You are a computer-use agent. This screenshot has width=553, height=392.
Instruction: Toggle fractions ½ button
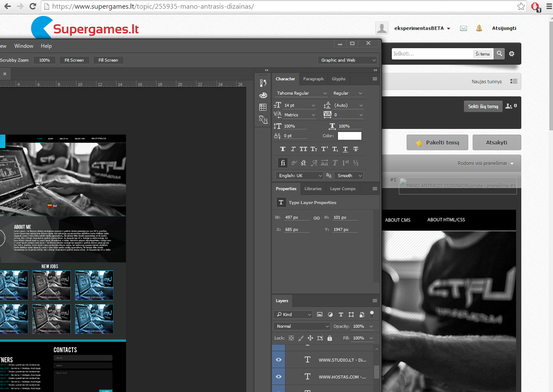[x=356, y=163]
